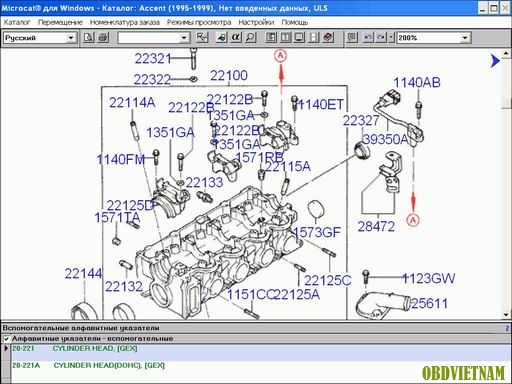The width and height of the screenshot is (512, 384).
Task: Click the red book icon in toolbar
Action: [x=328, y=37]
